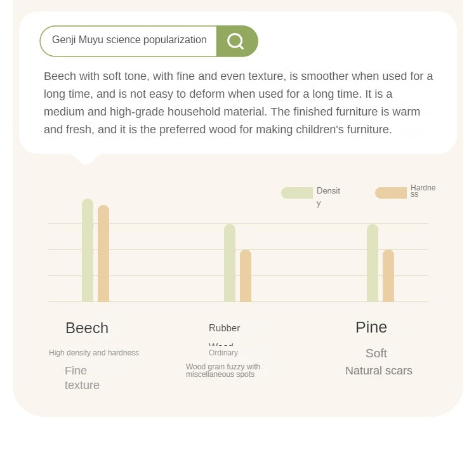
Task: Click the magnifying glass search icon
Action: tap(235, 41)
